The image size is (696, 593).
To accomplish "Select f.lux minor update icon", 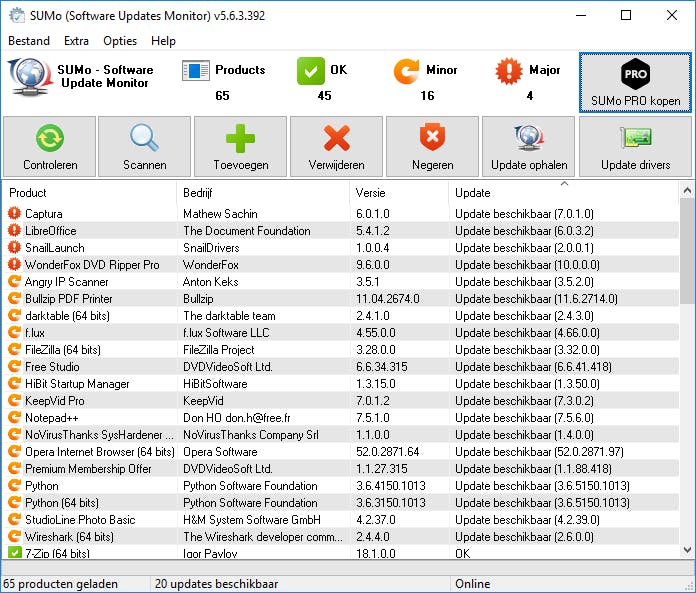I will click(14, 332).
